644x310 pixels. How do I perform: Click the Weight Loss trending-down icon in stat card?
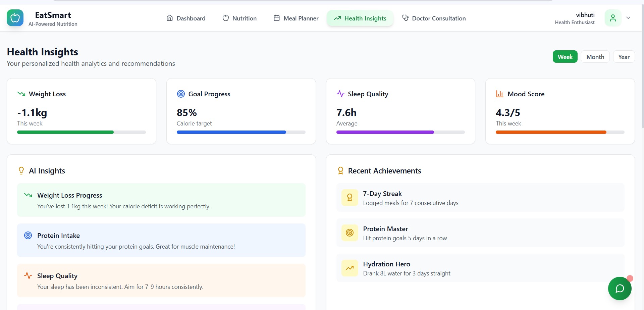(21, 94)
